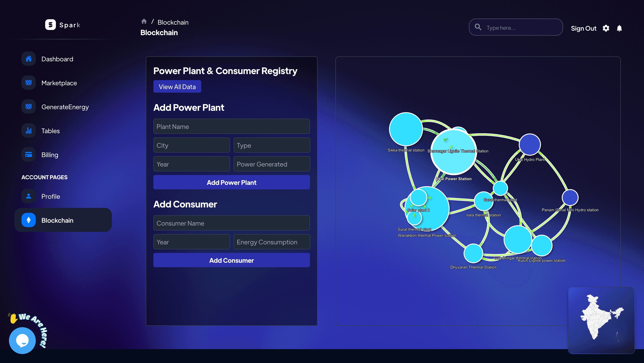The width and height of the screenshot is (644, 363).
Task: Submit with the Add Power Plant button
Action: pyautogui.click(x=231, y=182)
